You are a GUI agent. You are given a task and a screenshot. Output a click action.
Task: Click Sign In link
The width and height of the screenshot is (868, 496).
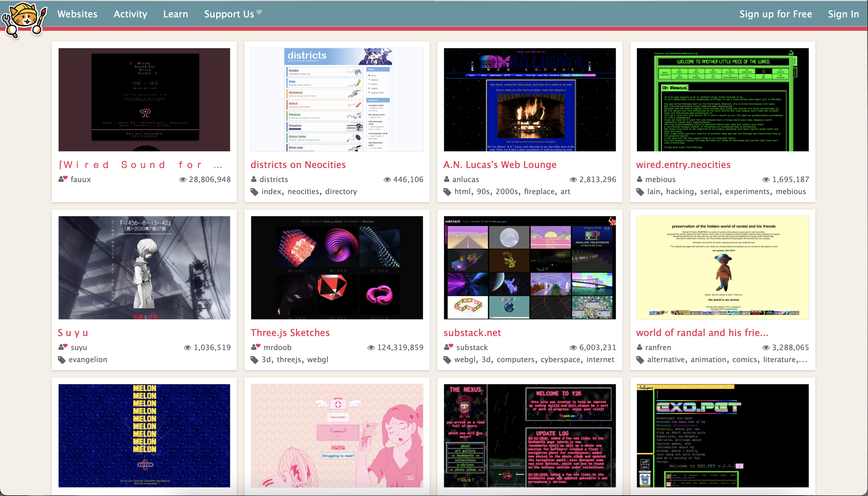[x=844, y=14]
